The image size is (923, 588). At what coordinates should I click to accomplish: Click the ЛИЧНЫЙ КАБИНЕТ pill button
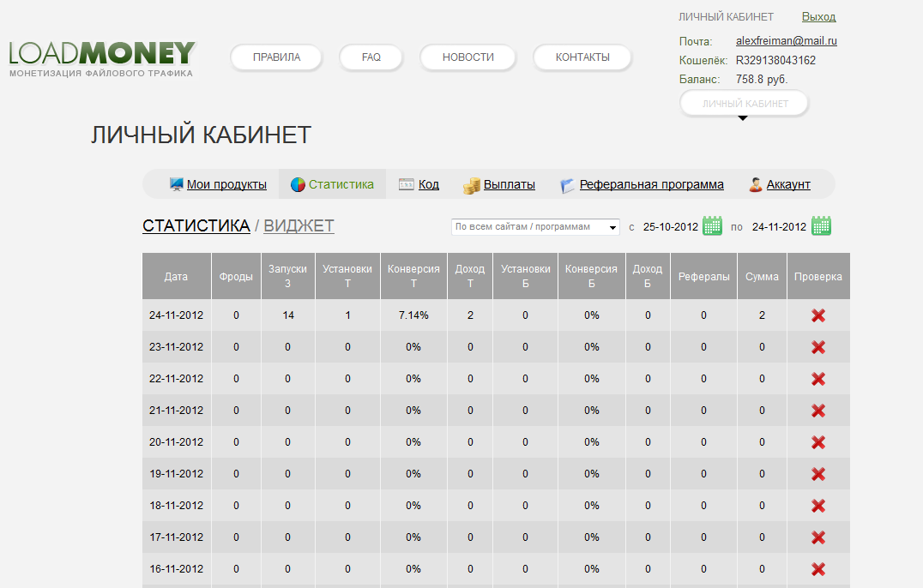pos(745,104)
